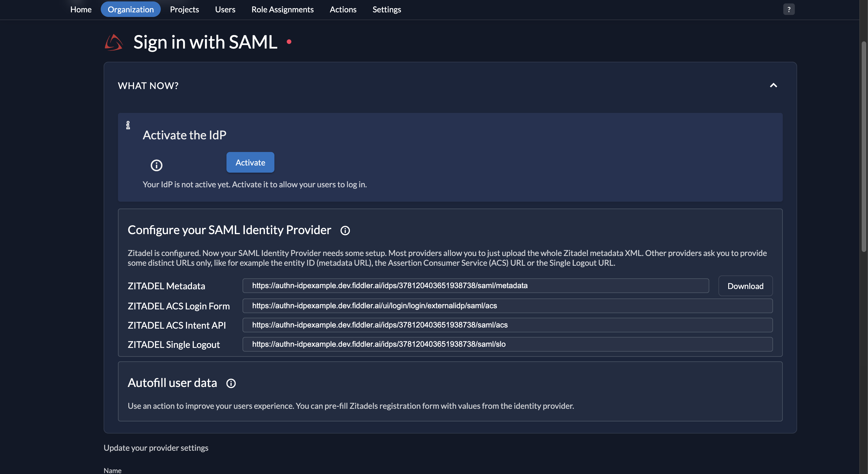This screenshot has width=868, height=474.
Task: Click the 'Activate the IdP' heading
Action: pyautogui.click(x=184, y=135)
